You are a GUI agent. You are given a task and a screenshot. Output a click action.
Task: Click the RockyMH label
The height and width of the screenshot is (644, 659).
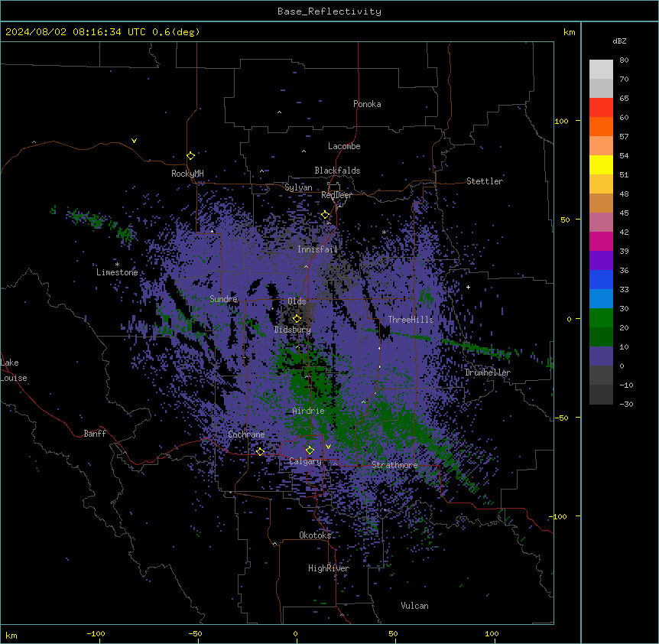click(x=187, y=174)
